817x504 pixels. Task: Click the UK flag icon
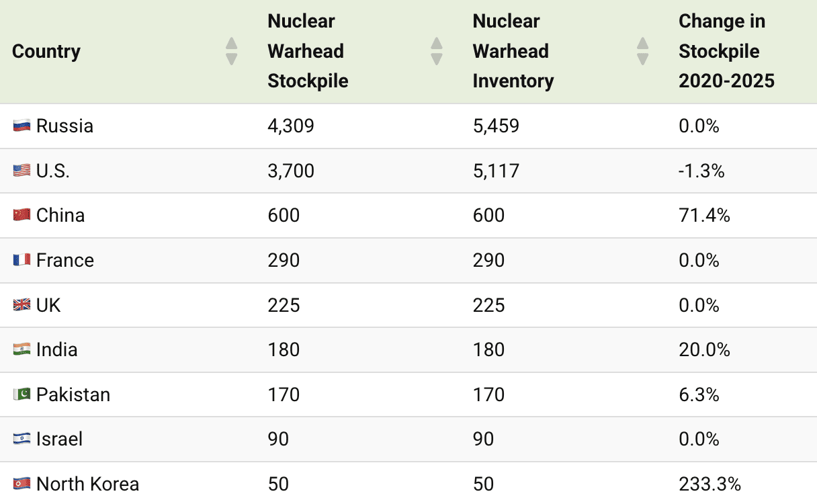21,305
